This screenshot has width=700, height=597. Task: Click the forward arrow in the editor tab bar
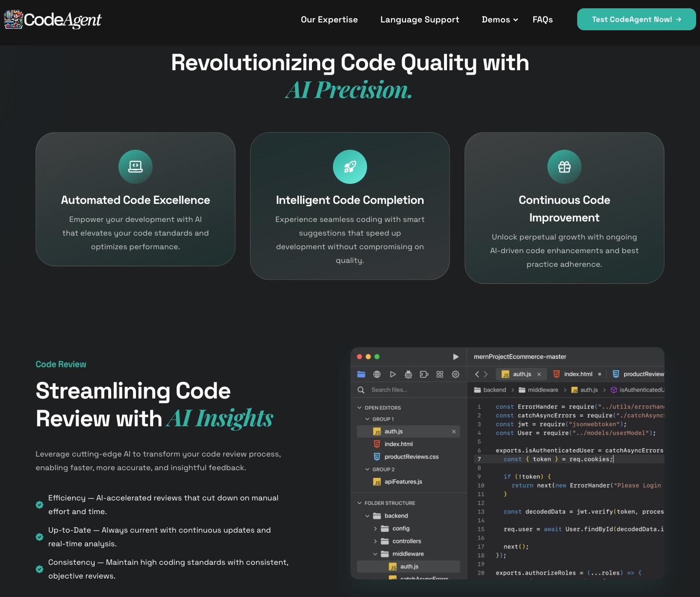pyautogui.click(x=486, y=374)
